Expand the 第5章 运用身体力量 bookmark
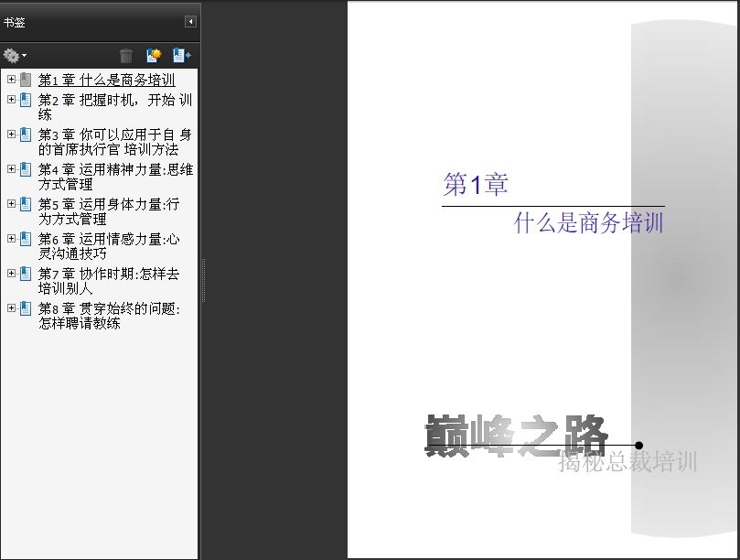Image resolution: width=740 pixels, height=560 pixels. (x=11, y=203)
